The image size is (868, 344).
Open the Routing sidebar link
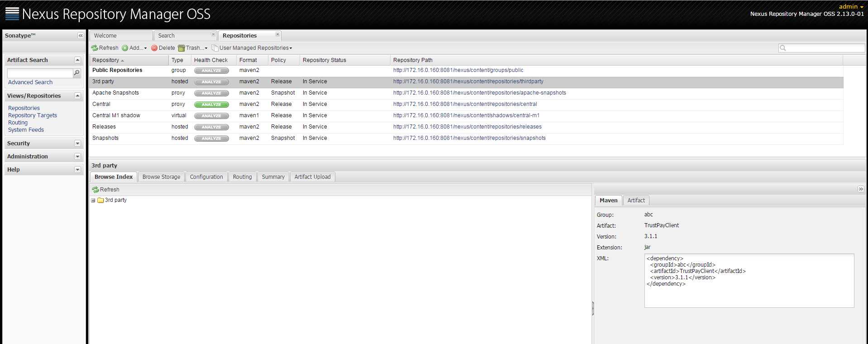[18, 123]
